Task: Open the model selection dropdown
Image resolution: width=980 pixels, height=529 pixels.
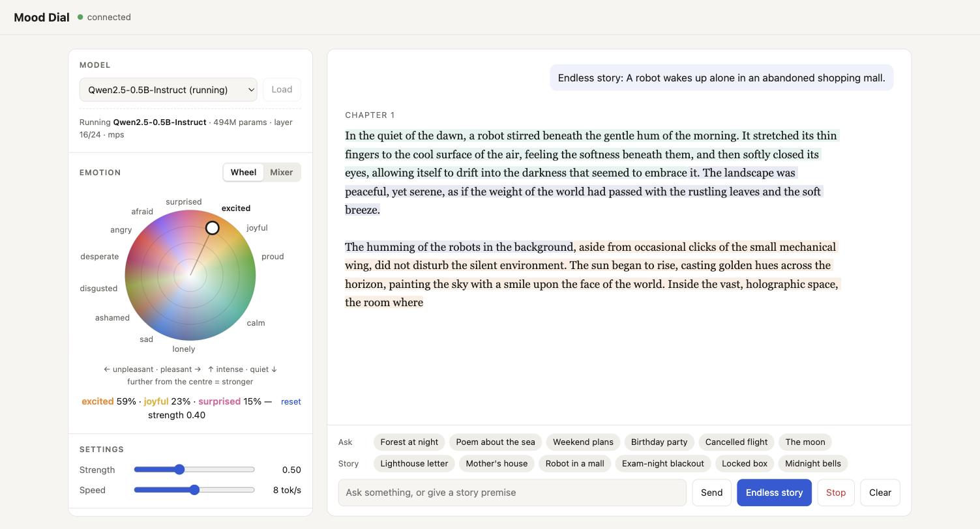Action: (x=168, y=90)
